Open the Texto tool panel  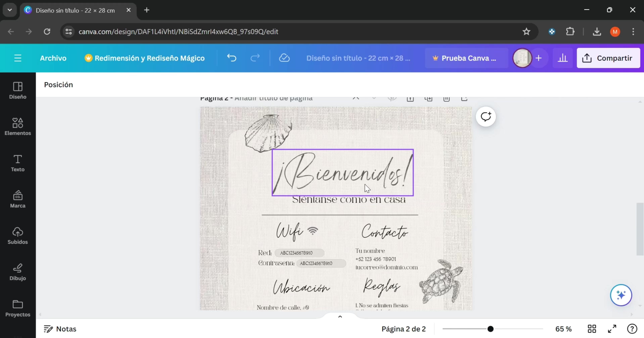click(17, 163)
